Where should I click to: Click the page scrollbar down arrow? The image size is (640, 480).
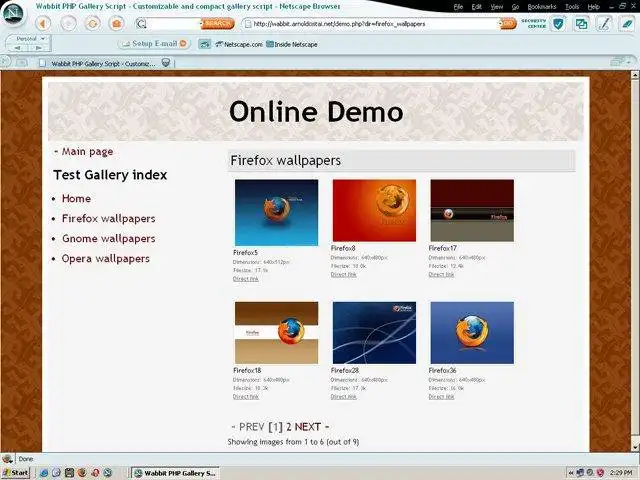pyautogui.click(x=635, y=447)
